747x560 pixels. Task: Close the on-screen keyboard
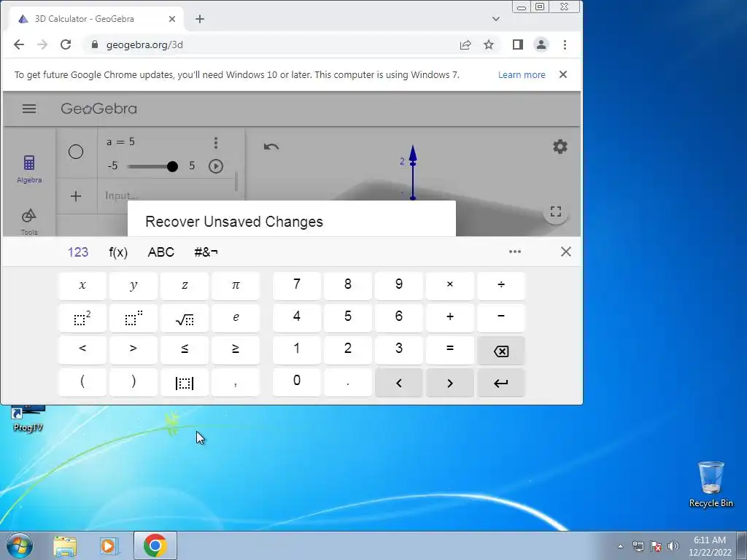click(565, 252)
